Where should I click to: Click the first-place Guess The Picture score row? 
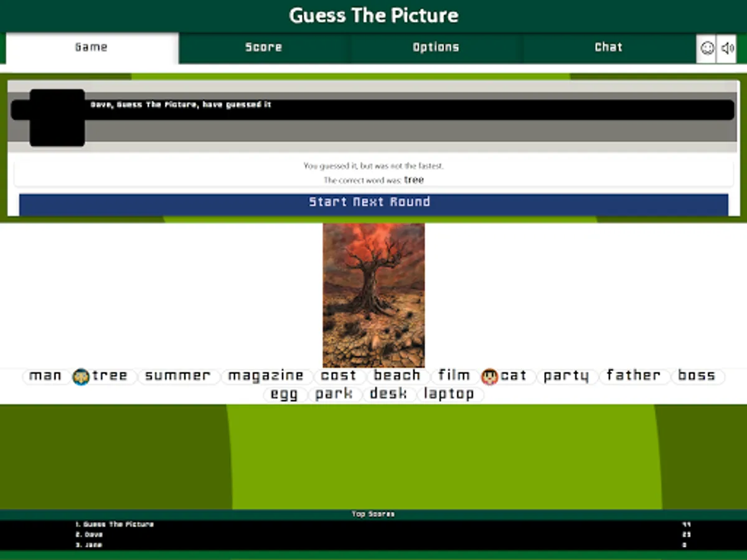(x=374, y=525)
